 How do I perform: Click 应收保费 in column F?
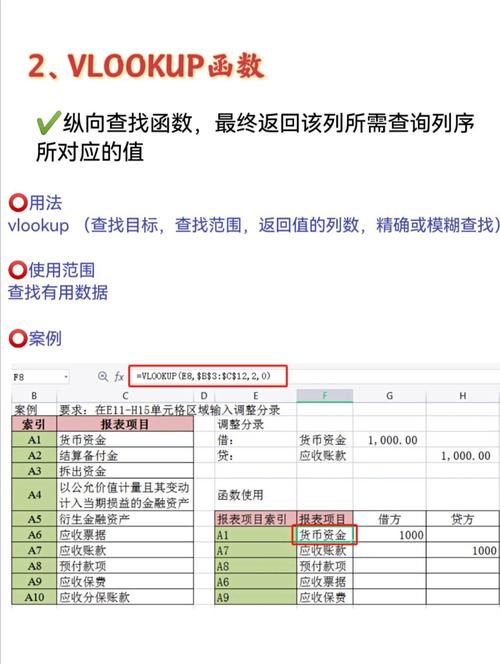click(x=325, y=597)
